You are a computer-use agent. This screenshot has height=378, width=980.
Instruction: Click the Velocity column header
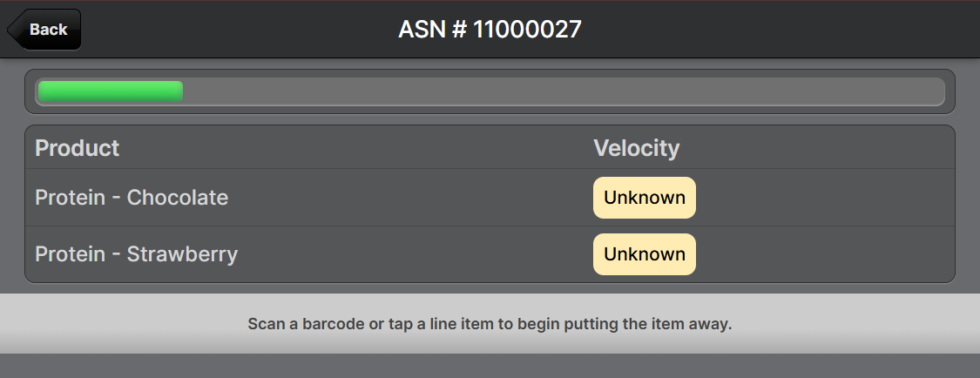tap(636, 148)
